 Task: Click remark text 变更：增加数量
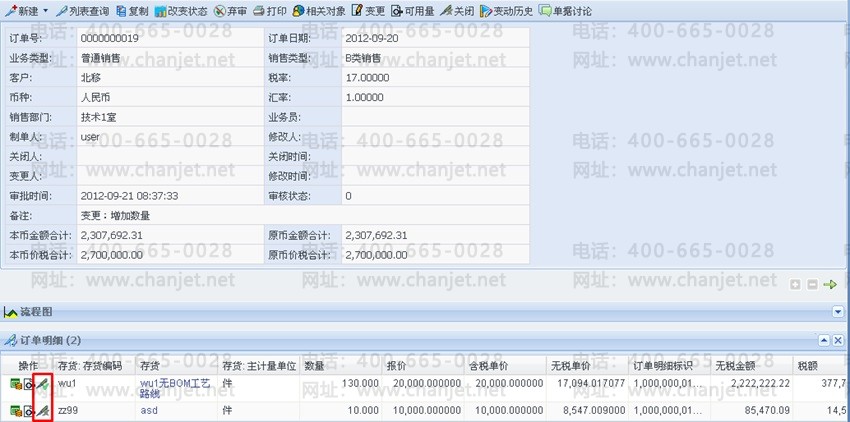click(x=115, y=215)
